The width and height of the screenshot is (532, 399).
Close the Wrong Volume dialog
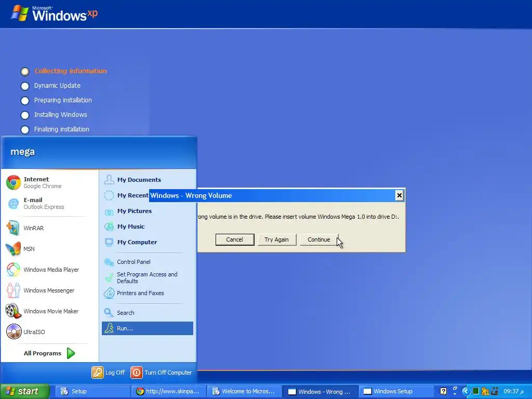pos(400,195)
